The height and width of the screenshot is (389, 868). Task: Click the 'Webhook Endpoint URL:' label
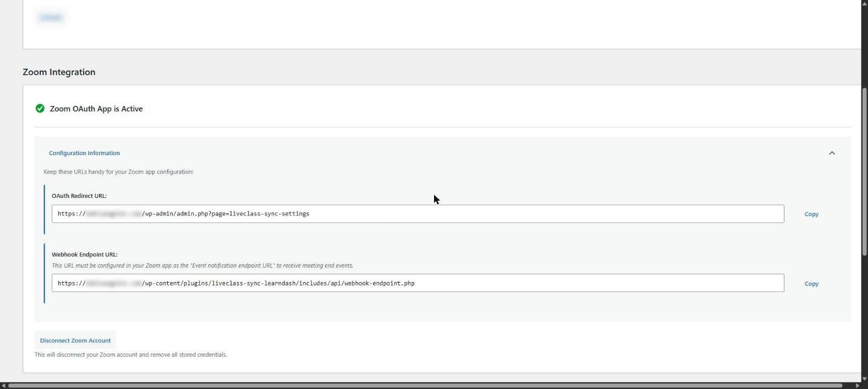(85, 254)
